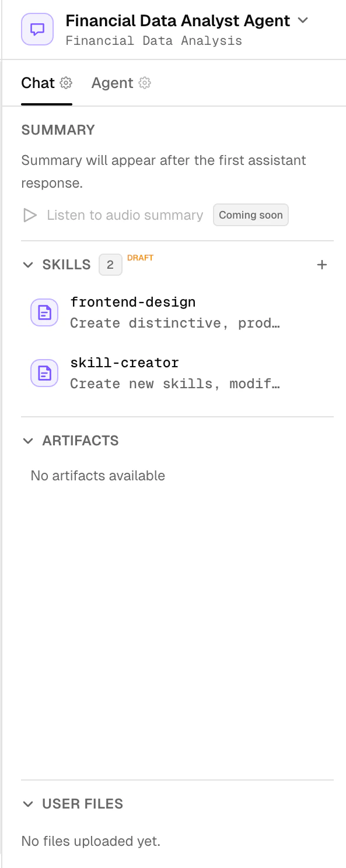Open the frontend-design skill entry
346x868 pixels.
(x=133, y=302)
